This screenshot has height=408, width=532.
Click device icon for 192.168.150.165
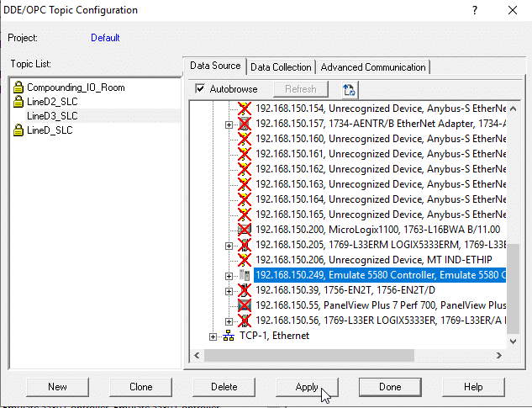pos(245,215)
